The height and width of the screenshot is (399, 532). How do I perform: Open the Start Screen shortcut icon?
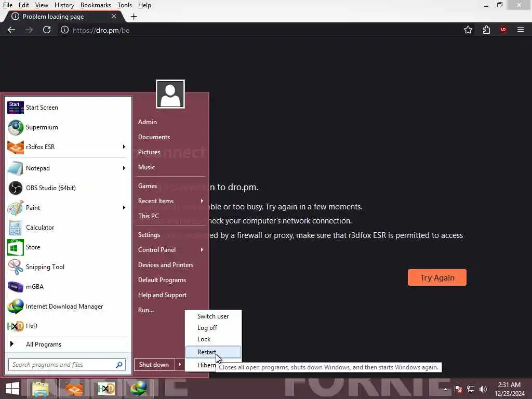(15, 108)
